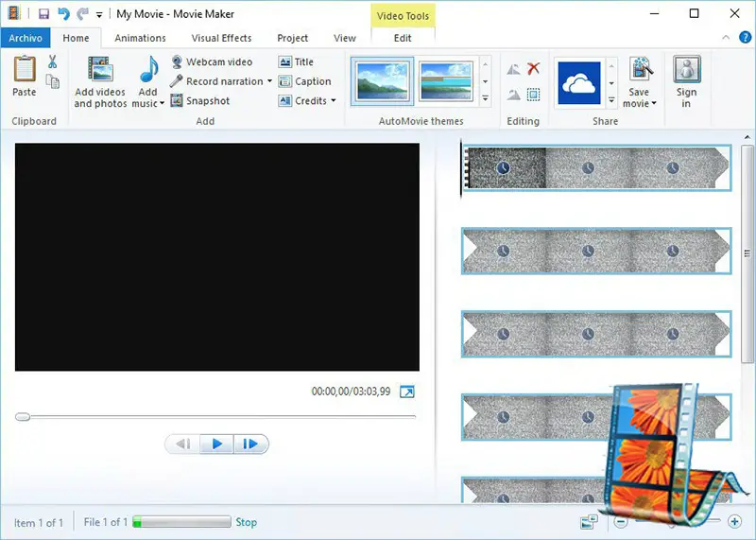Select the first AutoMovie theme thumbnail
Viewport: 756px width, 540px height.
(383, 81)
